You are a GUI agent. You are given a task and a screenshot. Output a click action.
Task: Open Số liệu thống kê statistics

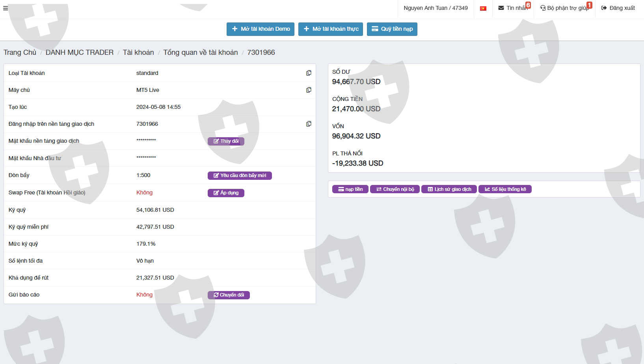click(505, 189)
